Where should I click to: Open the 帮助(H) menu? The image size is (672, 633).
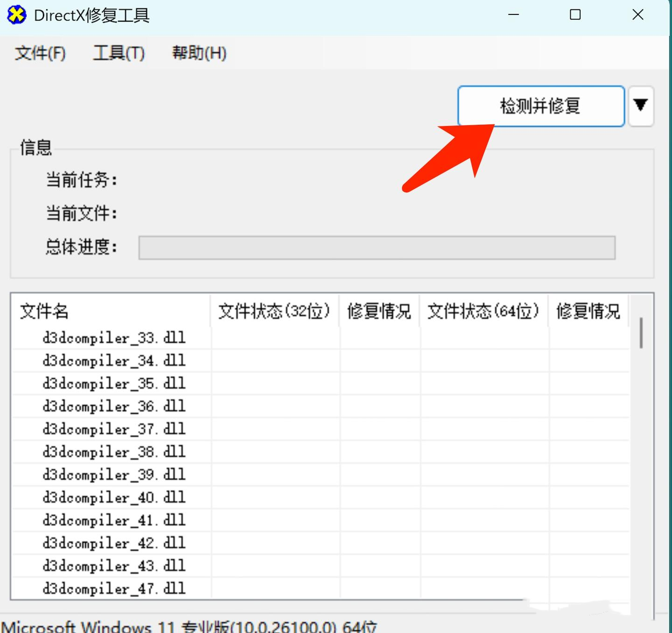(x=199, y=53)
